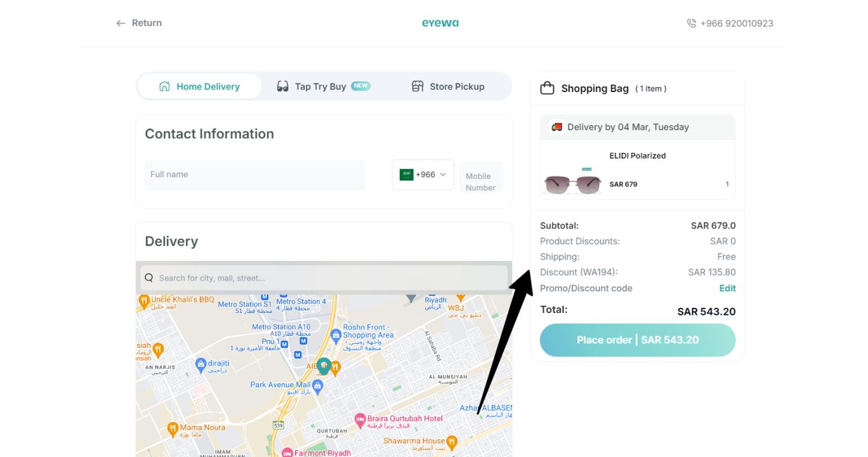Click the phone handset icon
The image size is (868, 457).
coord(692,23)
